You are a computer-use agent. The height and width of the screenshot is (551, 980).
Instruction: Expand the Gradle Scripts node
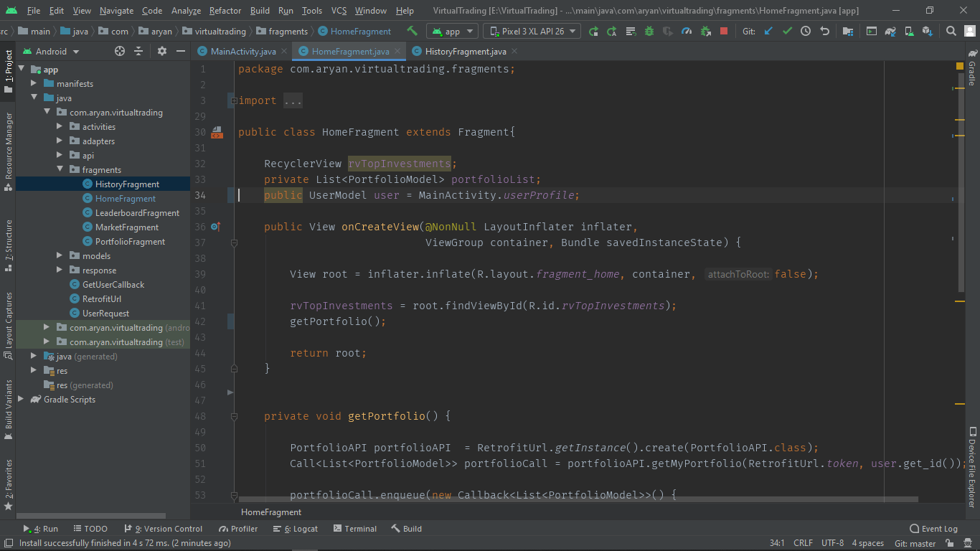click(22, 399)
